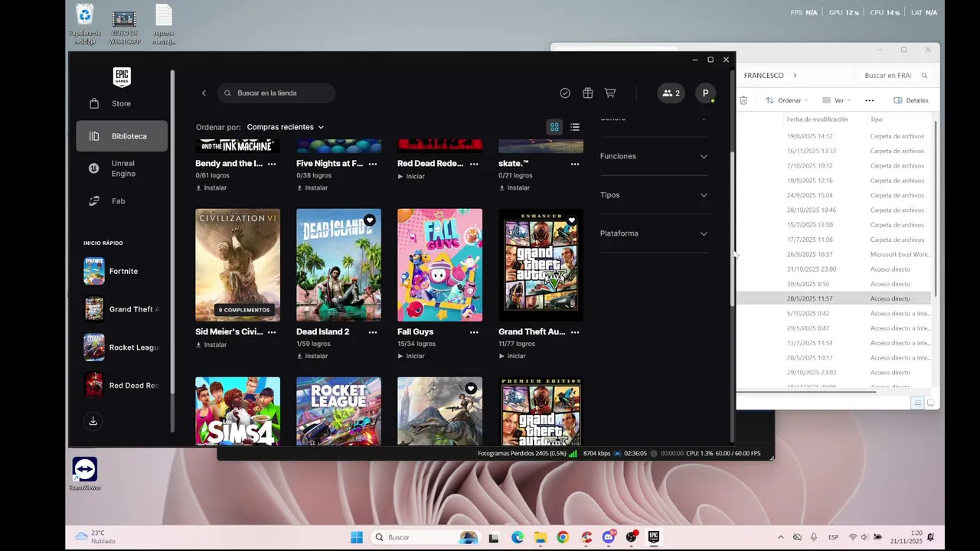980x551 pixels.
Task: Expand the Tipos filter
Action: pos(654,195)
